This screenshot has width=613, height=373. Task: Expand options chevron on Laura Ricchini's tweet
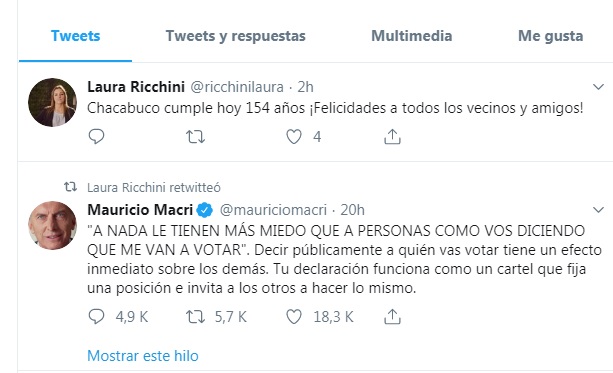click(x=599, y=87)
